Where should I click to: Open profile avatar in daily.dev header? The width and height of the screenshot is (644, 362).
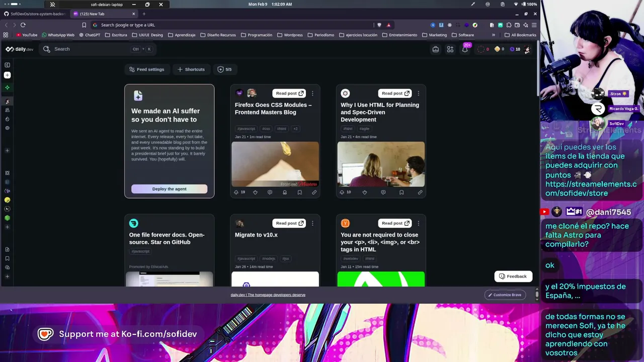tap(527, 49)
